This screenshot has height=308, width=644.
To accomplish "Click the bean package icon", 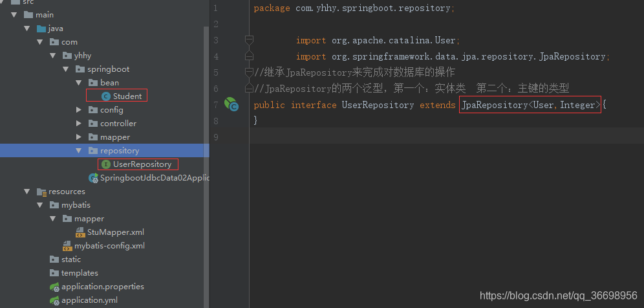I will (93, 83).
